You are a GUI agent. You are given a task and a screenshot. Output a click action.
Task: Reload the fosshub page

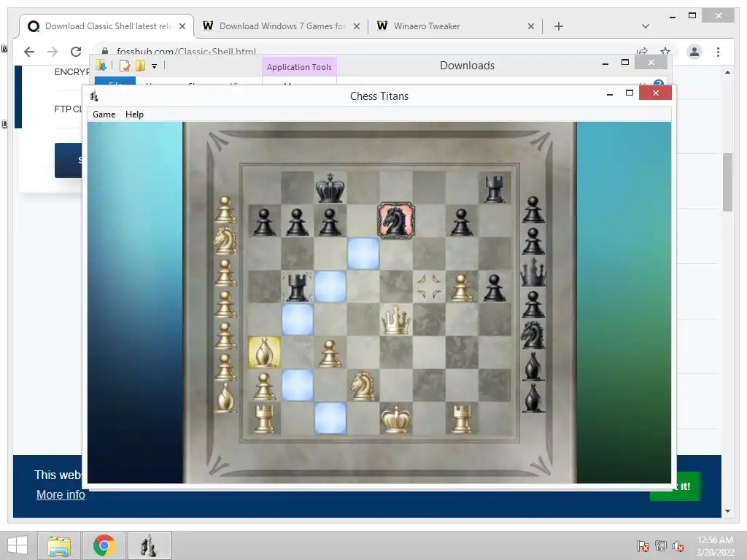[x=76, y=52]
